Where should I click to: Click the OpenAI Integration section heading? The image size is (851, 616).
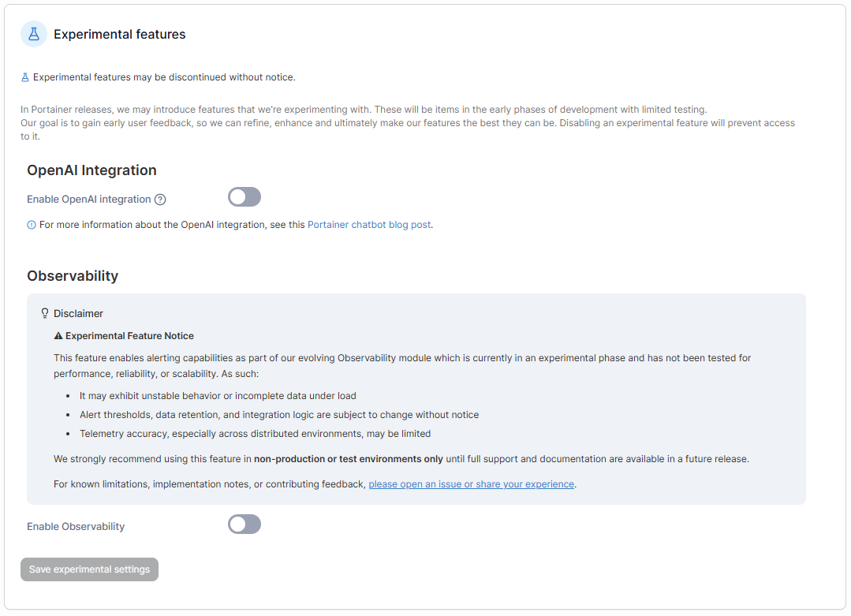tap(91, 170)
